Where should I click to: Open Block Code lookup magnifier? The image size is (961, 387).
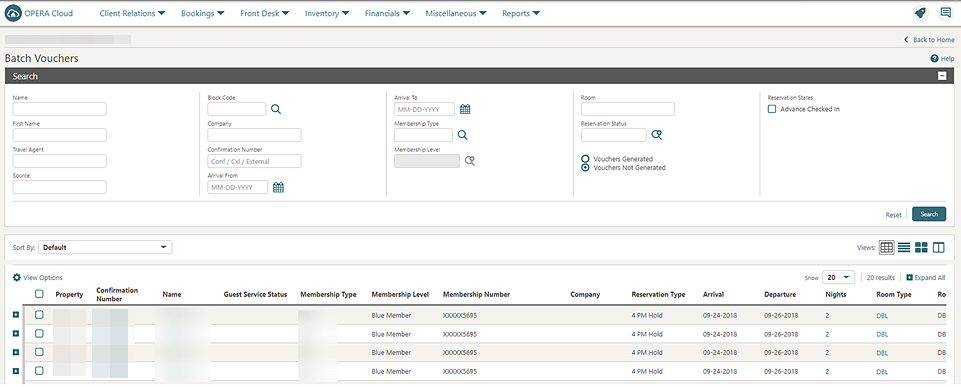[276, 109]
